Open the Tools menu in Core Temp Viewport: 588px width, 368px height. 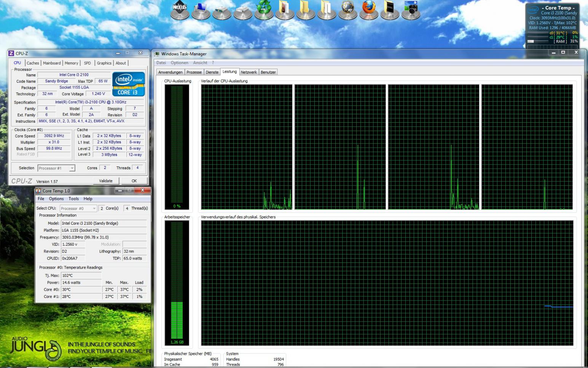[74, 199]
